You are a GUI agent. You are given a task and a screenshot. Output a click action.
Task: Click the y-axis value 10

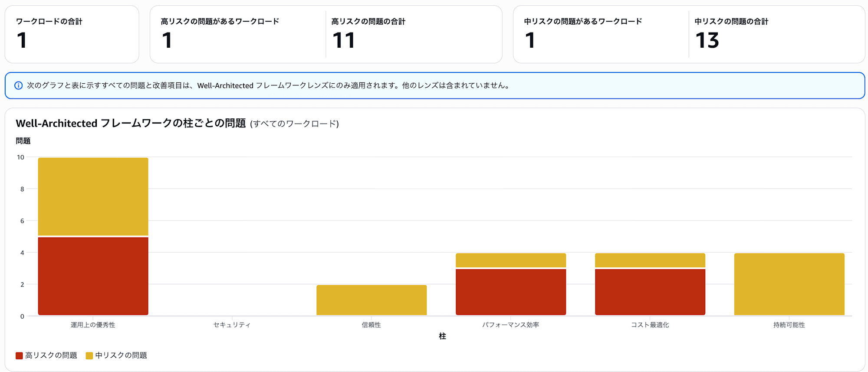[20, 157]
